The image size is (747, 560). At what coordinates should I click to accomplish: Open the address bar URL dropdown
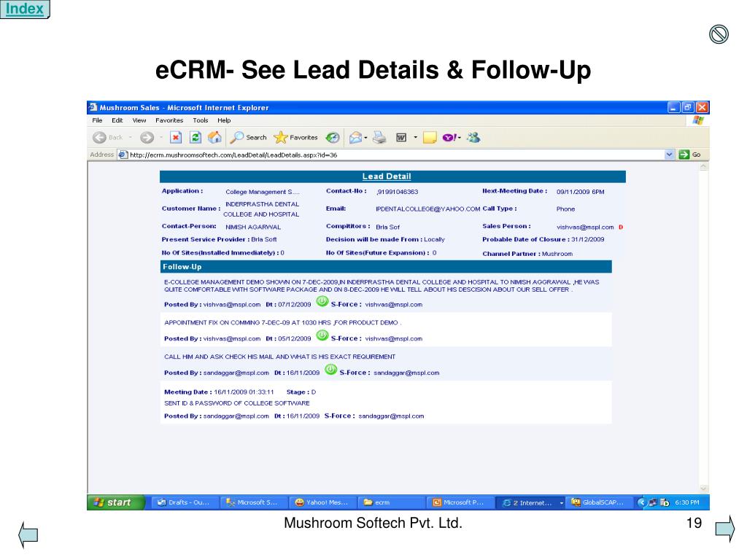click(x=670, y=155)
